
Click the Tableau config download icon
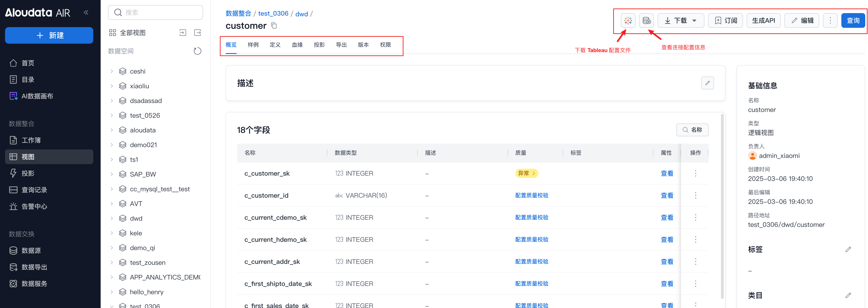pos(628,20)
